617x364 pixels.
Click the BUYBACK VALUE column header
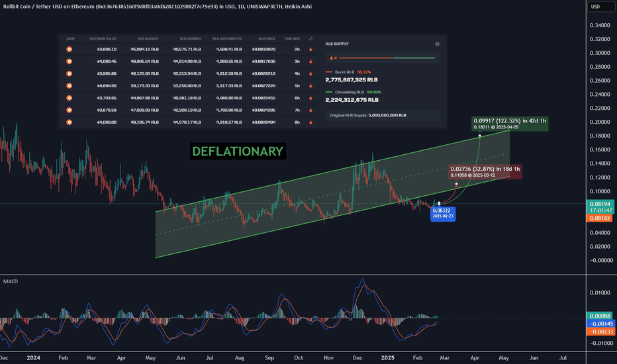[x=103, y=38]
